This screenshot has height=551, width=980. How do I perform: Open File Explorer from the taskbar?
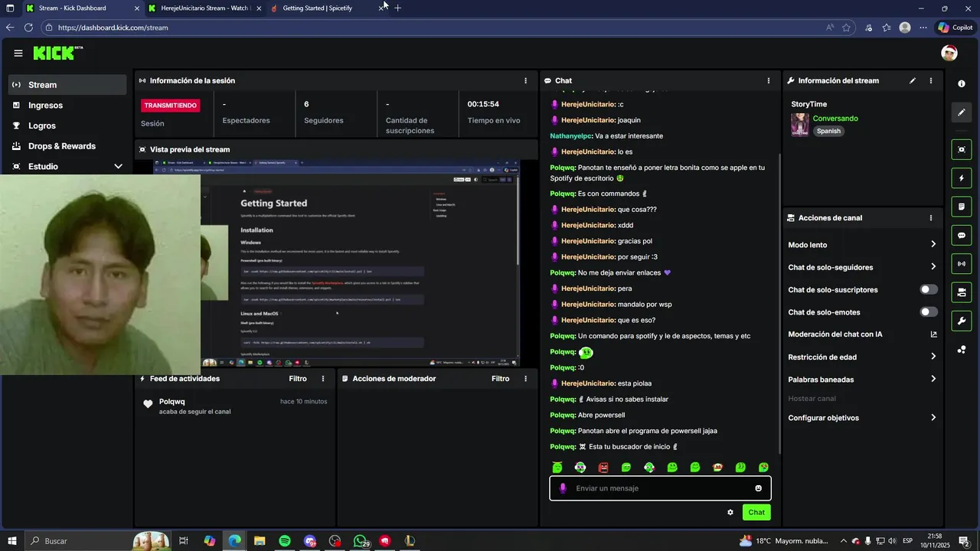[260, 541]
